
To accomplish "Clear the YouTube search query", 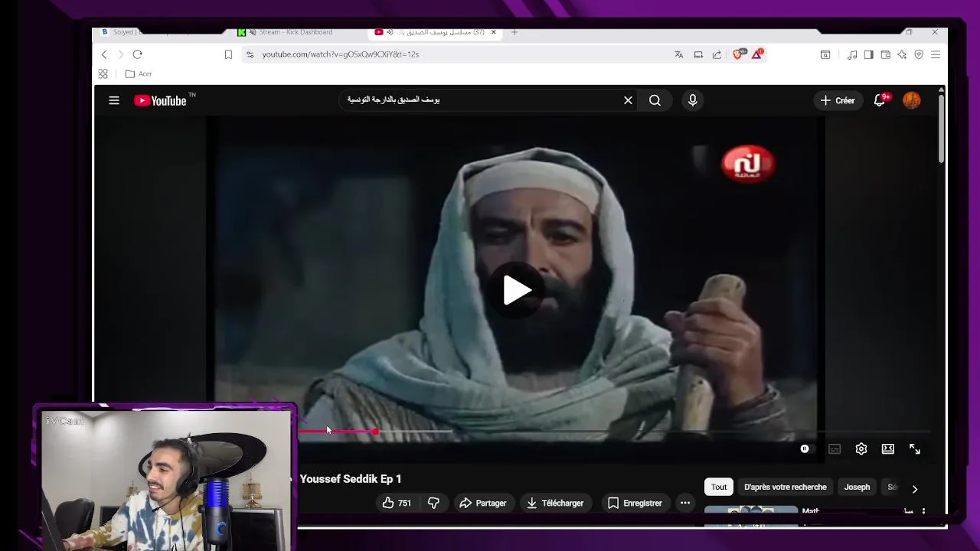I will [628, 100].
